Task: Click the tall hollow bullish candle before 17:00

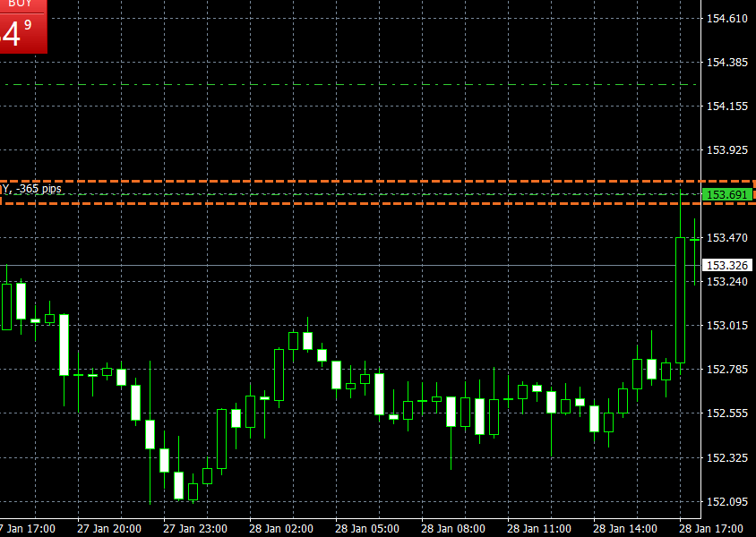Action: point(680,300)
